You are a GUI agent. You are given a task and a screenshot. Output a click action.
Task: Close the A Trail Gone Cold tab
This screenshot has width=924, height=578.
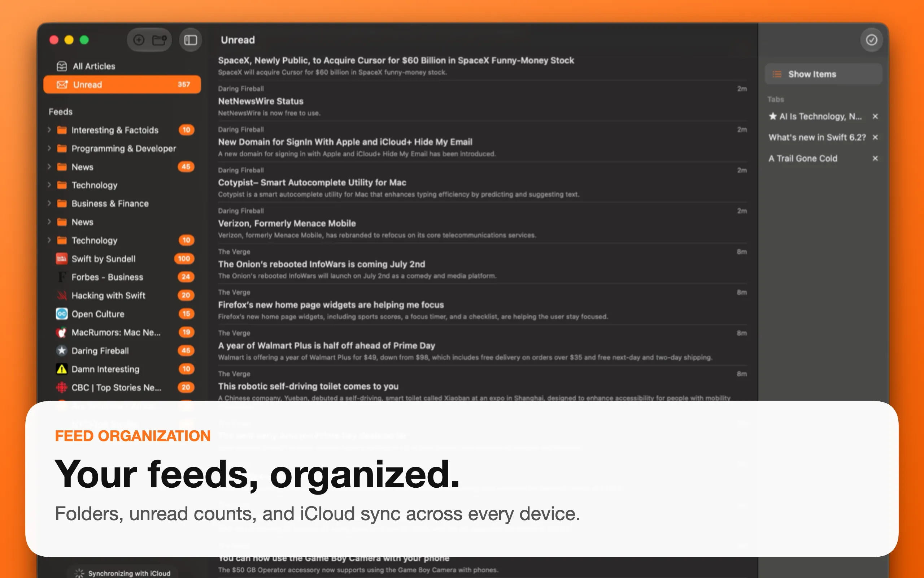[875, 158]
